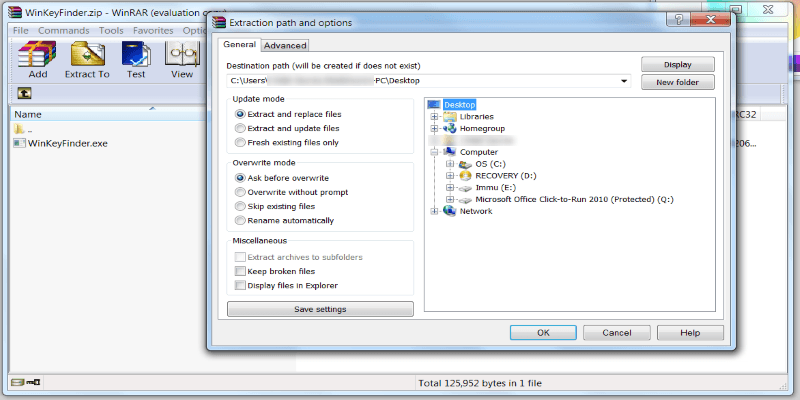Open the Favorites menu
Viewport: 800px width, 400px height.
click(153, 31)
